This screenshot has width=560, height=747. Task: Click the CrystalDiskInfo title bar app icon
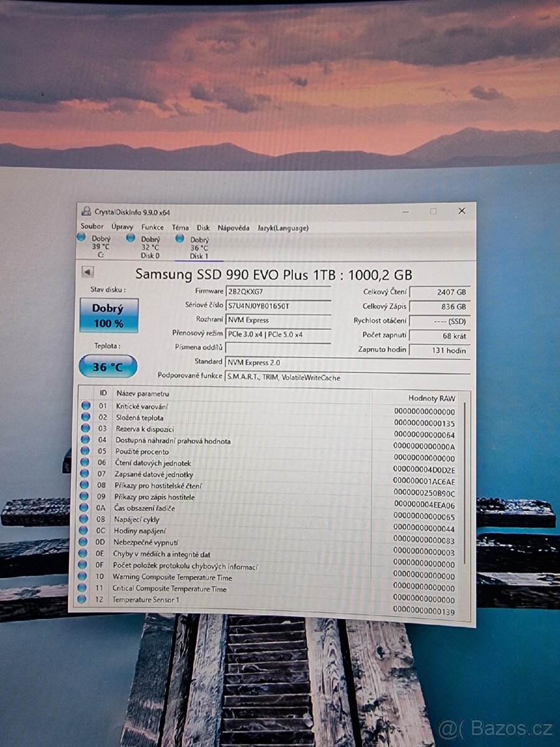click(x=86, y=211)
